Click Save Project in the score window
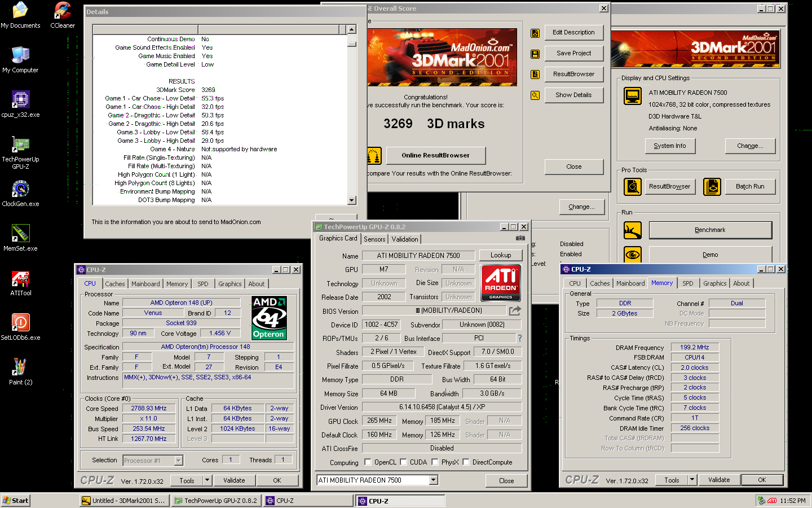Viewport: 812px width, 508px height. point(574,53)
